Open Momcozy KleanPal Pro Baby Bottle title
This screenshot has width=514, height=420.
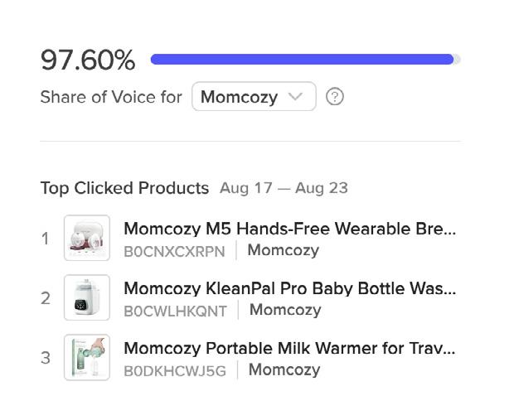[289, 288]
